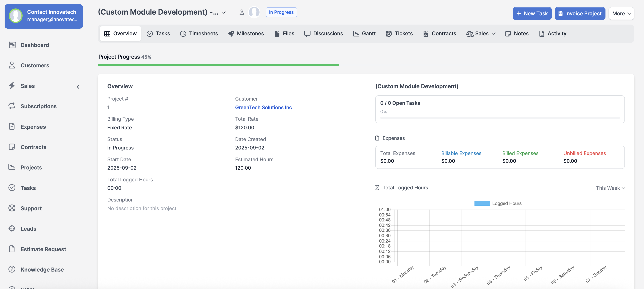The image size is (644, 289).
Task: Open the More options menu
Action: 621,13
